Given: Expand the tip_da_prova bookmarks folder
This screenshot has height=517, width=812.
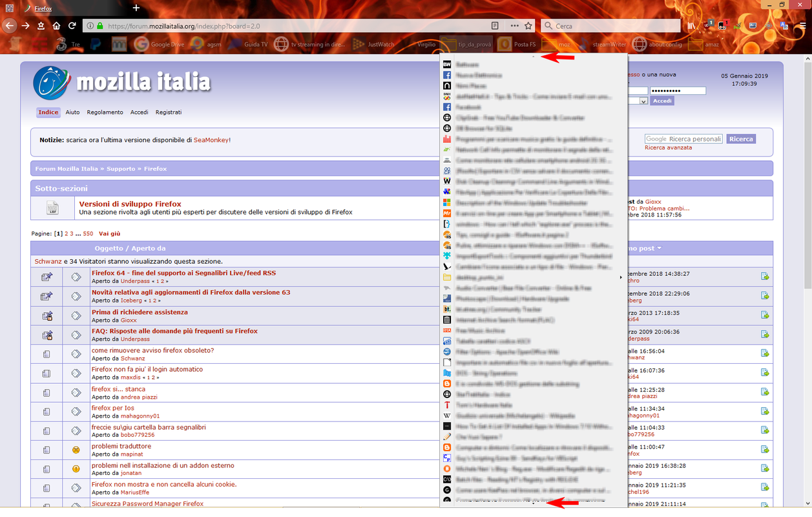Looking at the screenshot, I should (466, 45).
